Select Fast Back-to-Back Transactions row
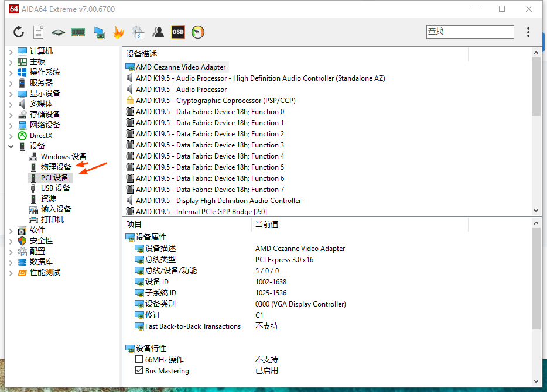This screenshot has width=547, height=392. tap(193, 326)
